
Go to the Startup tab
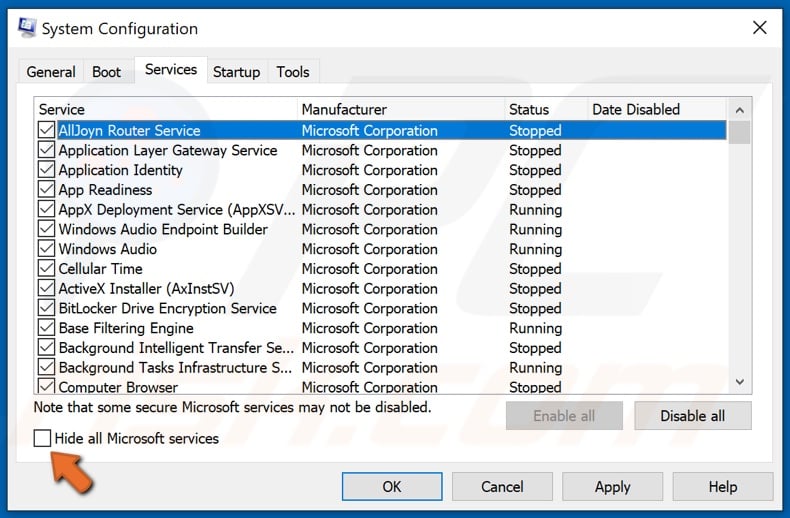(x=236, y=72)
